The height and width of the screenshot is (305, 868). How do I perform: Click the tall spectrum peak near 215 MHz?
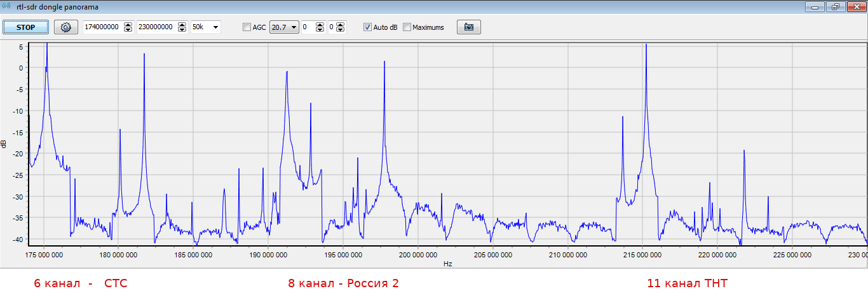(x=646, y=48)
